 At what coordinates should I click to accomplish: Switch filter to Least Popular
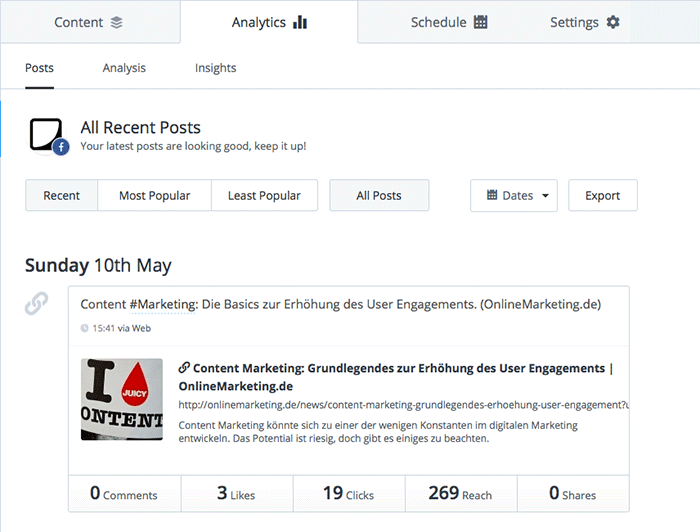[x=264, y=195]
